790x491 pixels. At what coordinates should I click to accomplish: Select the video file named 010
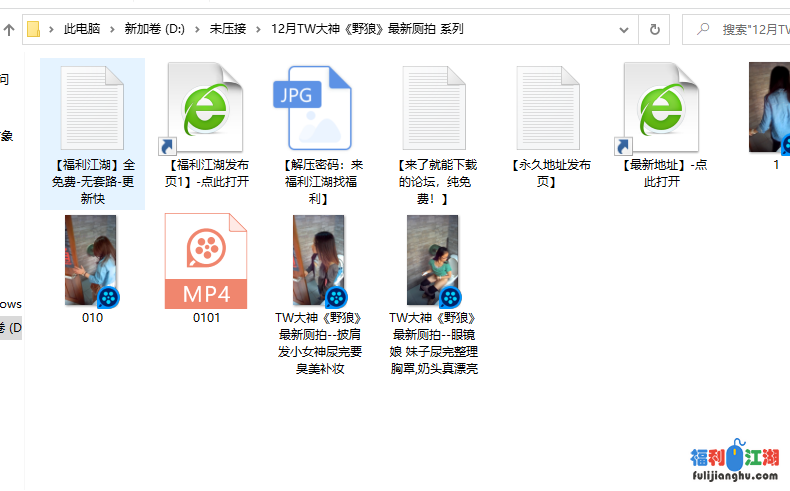(91, 260)
